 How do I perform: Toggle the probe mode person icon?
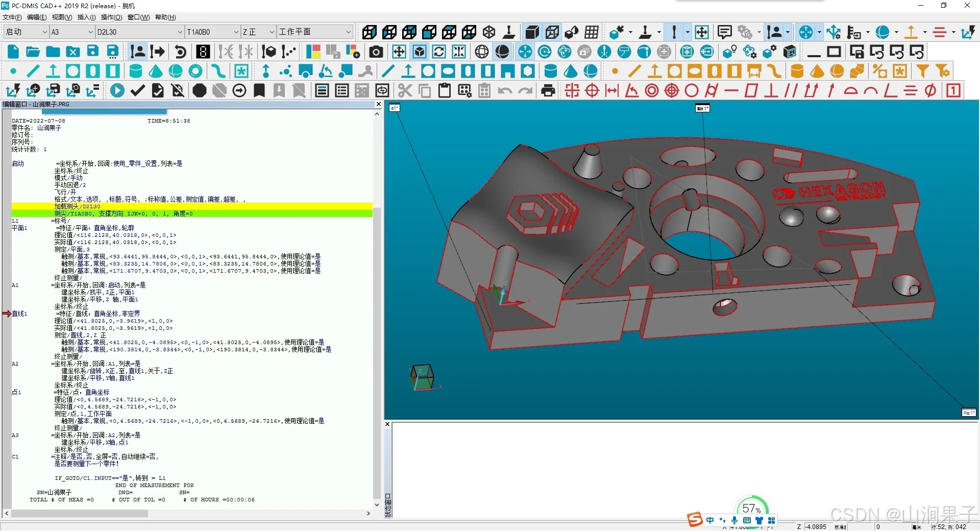point(138,52)
